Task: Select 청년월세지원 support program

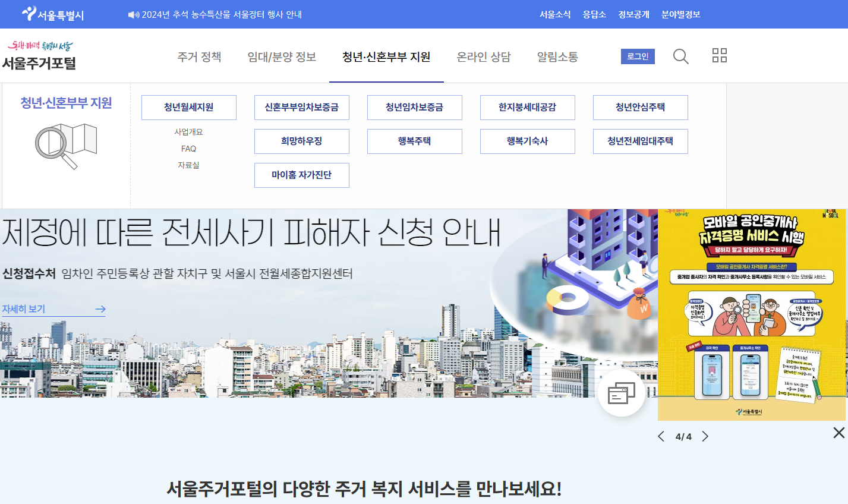Action: click(188, 107)
